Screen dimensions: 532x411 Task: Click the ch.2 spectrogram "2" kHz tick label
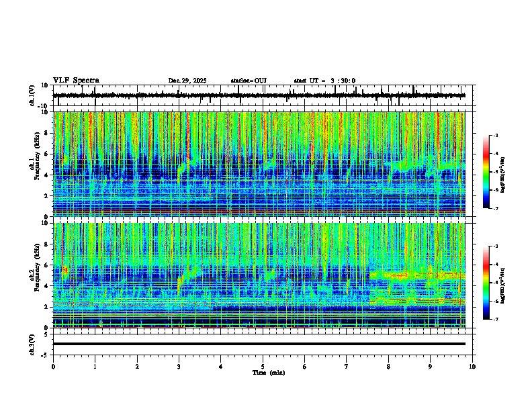pyautogui.click(x=47, y=307)
